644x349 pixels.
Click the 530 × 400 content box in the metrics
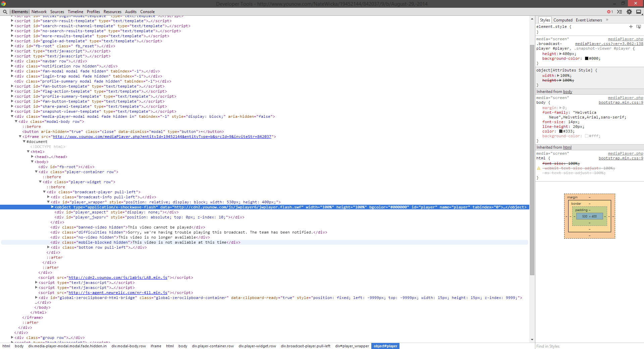click(x=589, y=216)
